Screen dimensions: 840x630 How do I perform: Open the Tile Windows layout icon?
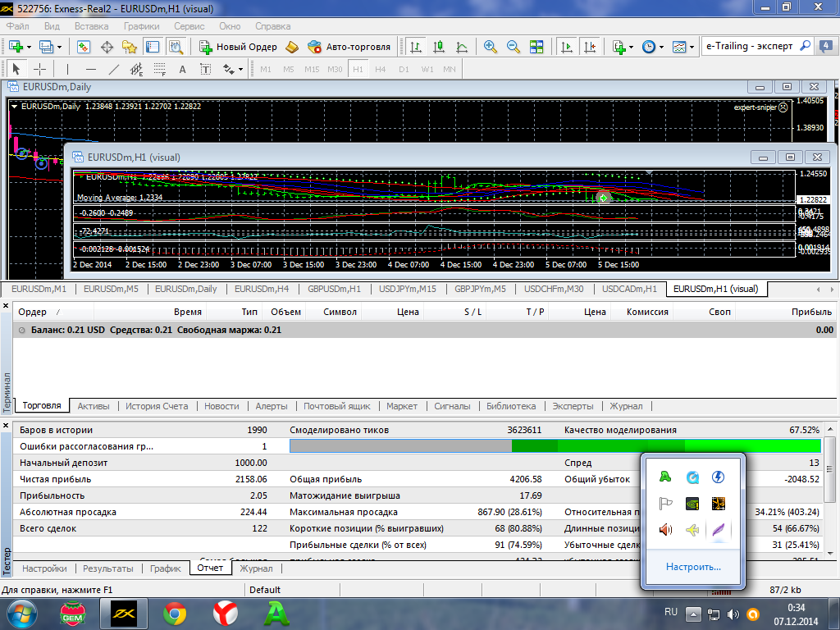536,47
